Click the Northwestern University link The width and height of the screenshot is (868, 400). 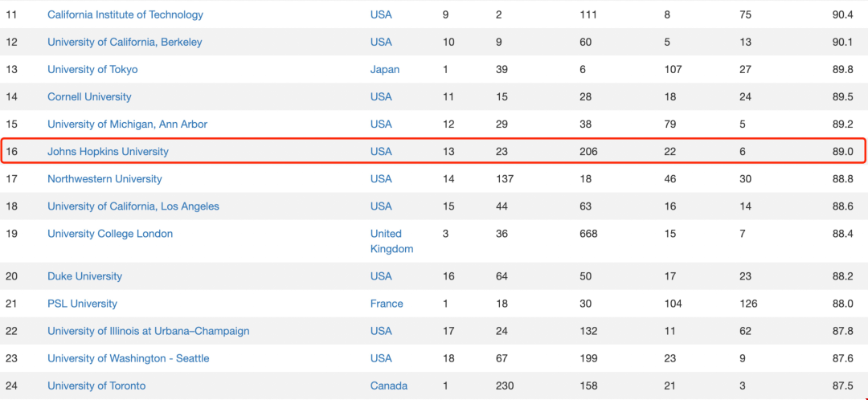click(104, 179)
